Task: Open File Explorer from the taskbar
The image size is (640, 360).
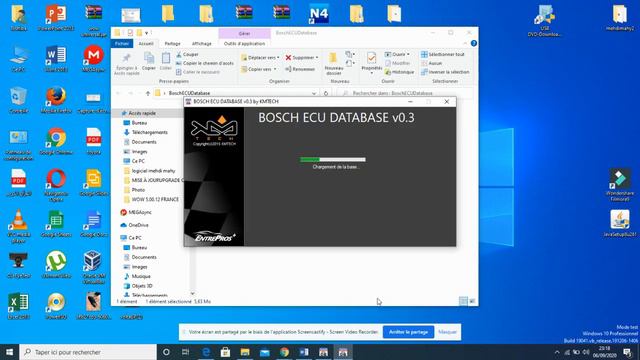Action: (x=245, y=352)
